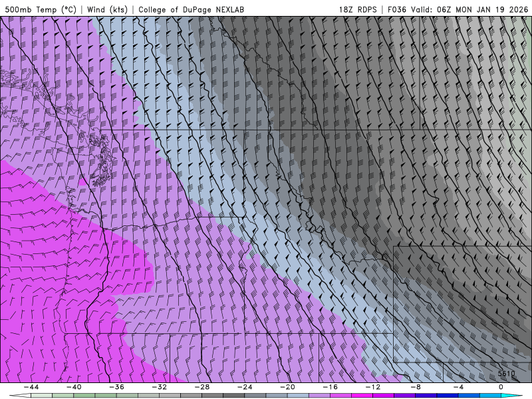Click the '-12' colorbar label
Viewport: 532px width, 399px height.
pos(373,387)
